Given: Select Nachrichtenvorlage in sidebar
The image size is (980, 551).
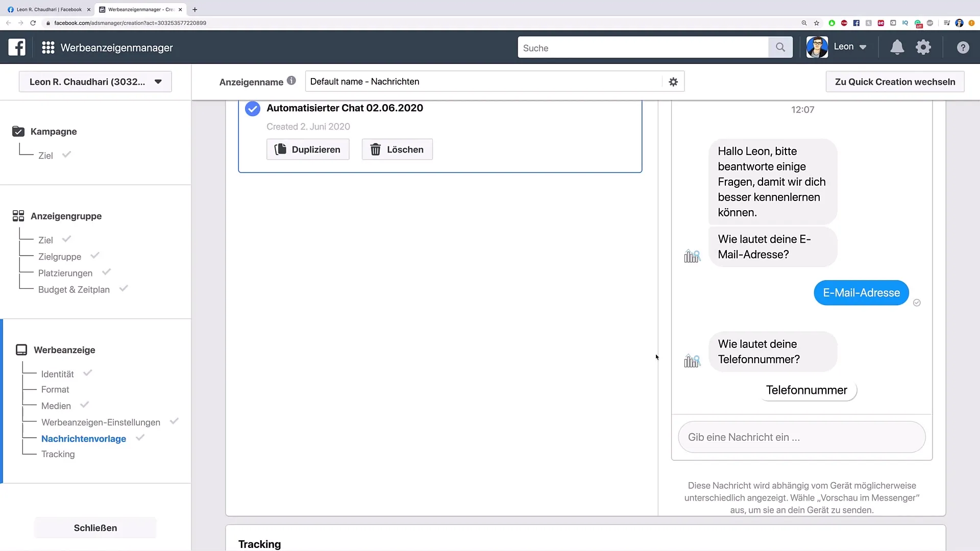Looking at the screenshot, I should pos(84,439).
